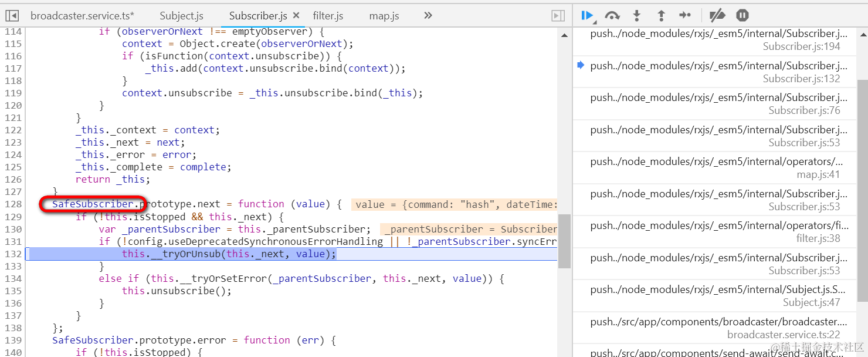
Task: Set breakpoint on line number 128
Action: (x=13, y=204)
